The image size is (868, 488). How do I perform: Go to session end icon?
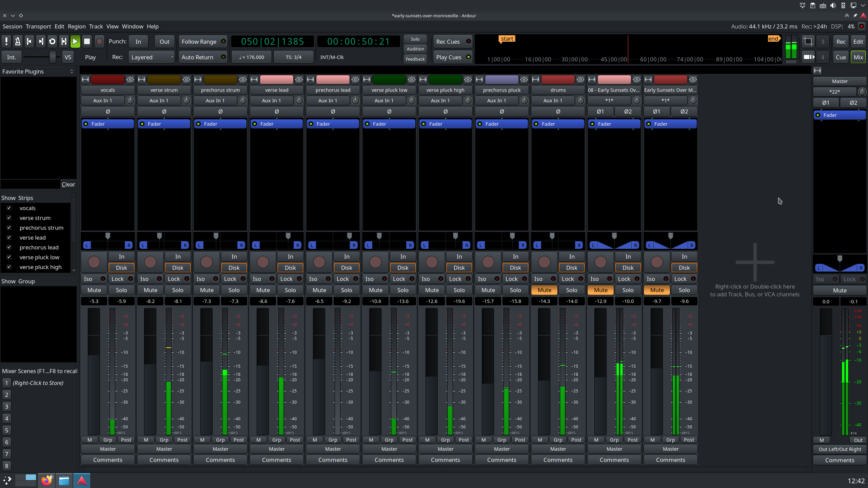(41, 41)
